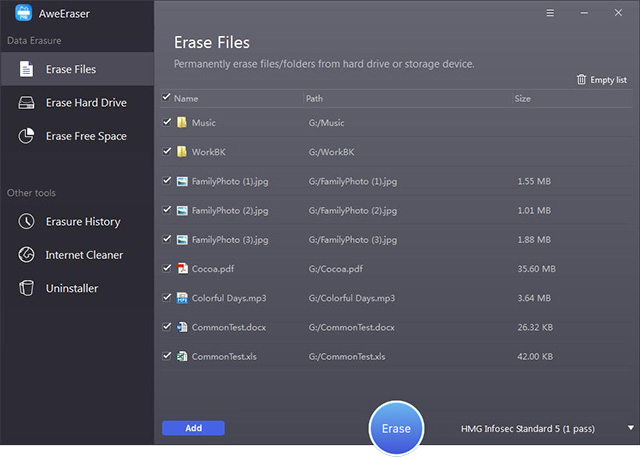This screenshot has width=640, height=459.
Task: Click the trash icon beside Empty list
Action: [x=581, y=79]
